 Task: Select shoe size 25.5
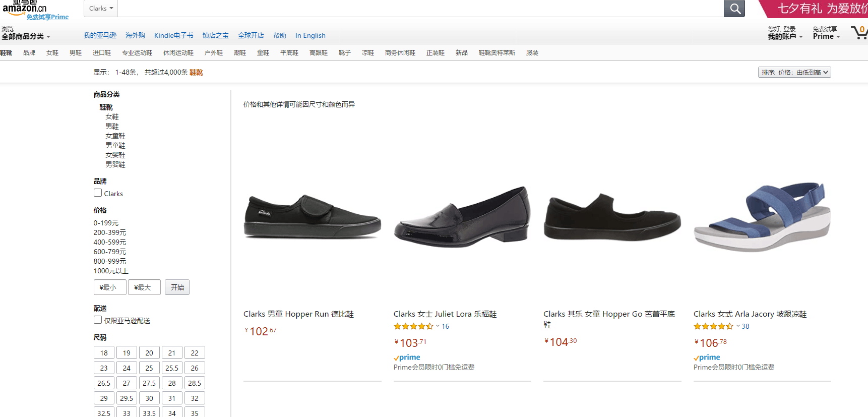172,368
